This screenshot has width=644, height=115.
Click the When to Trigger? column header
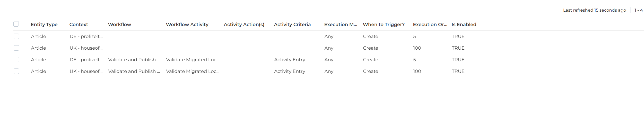click(x=384, y=25)
